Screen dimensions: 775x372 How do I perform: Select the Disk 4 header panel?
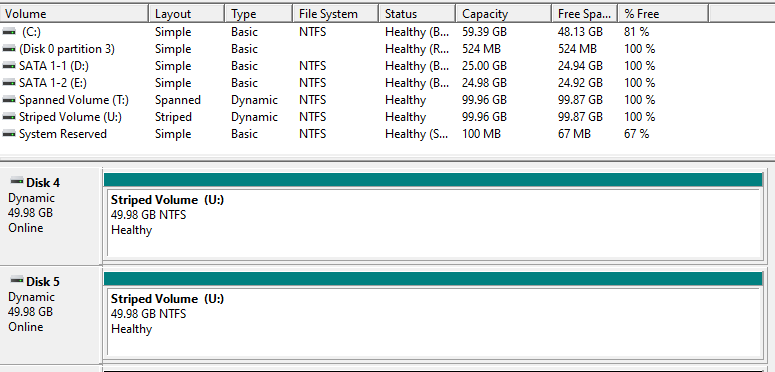point(50,215)
